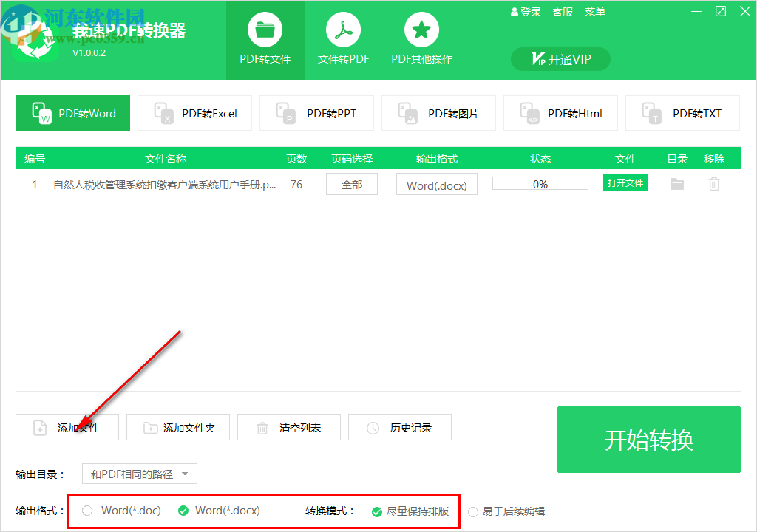Open the PDF转TXT conversion tool
757x532 pixels.
click(x=682, y=113)
